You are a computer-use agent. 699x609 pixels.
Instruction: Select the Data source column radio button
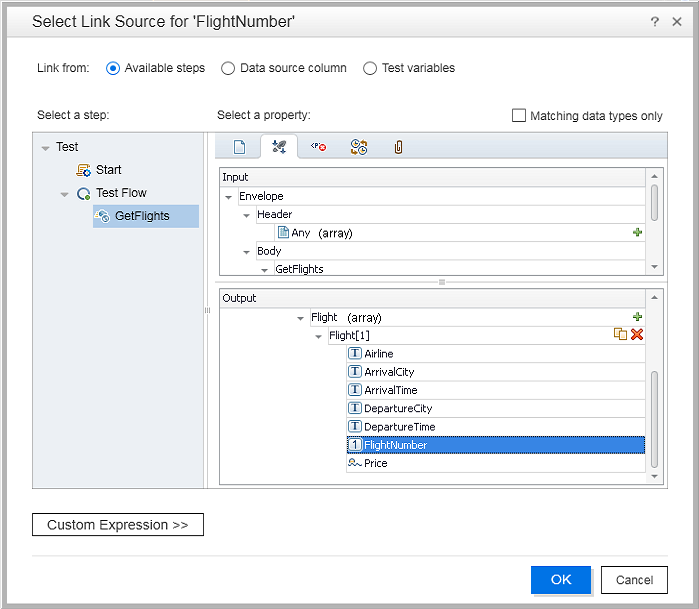tap(229, 68)
